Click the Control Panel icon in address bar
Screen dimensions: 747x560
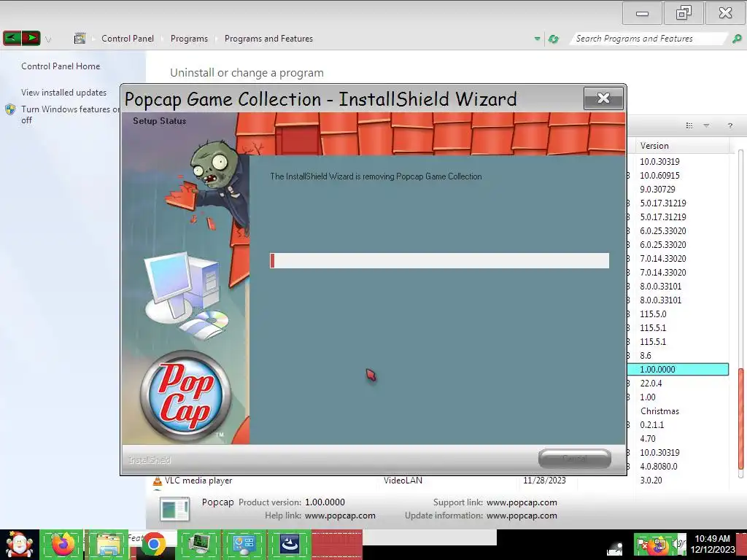coord(80,39)
